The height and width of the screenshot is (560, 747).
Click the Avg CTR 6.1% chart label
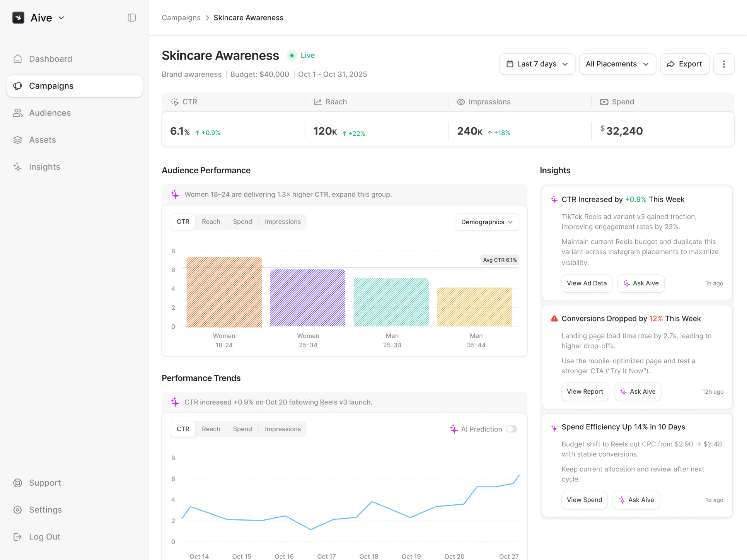pos(500,260)
